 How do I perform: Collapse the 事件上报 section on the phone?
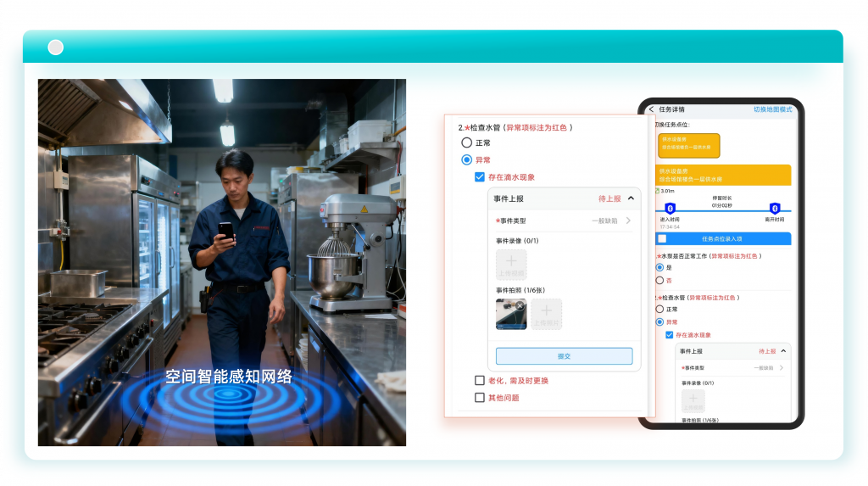click(784, 351)
